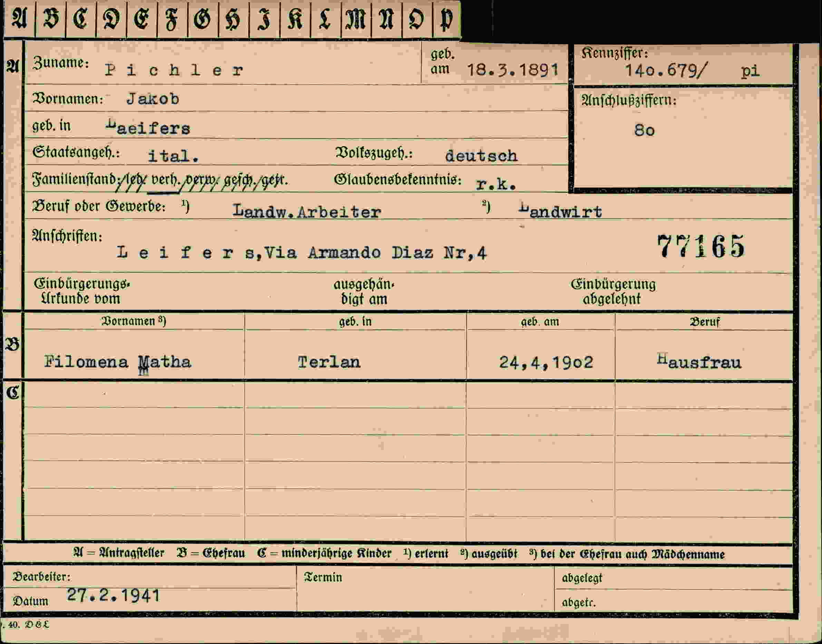Click the 'Zuname:' field label
The height and width of the screenshot is (644, 822).
(61, 63)
